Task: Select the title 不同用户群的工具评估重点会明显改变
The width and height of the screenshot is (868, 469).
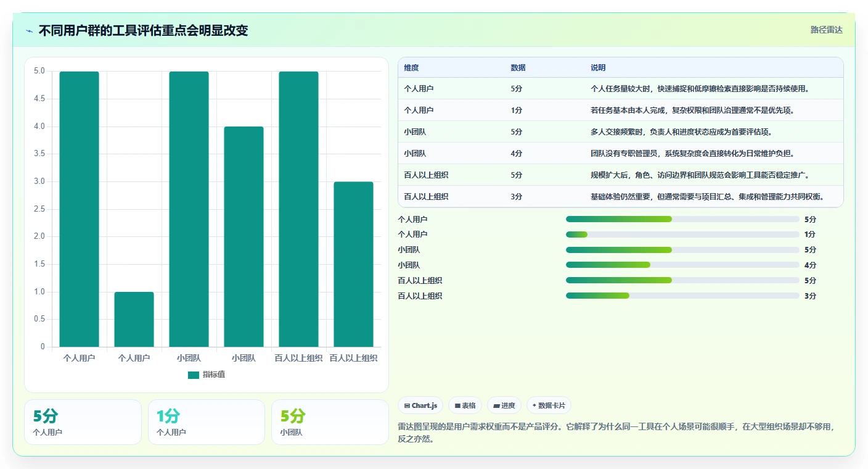Action: point(143,30)
